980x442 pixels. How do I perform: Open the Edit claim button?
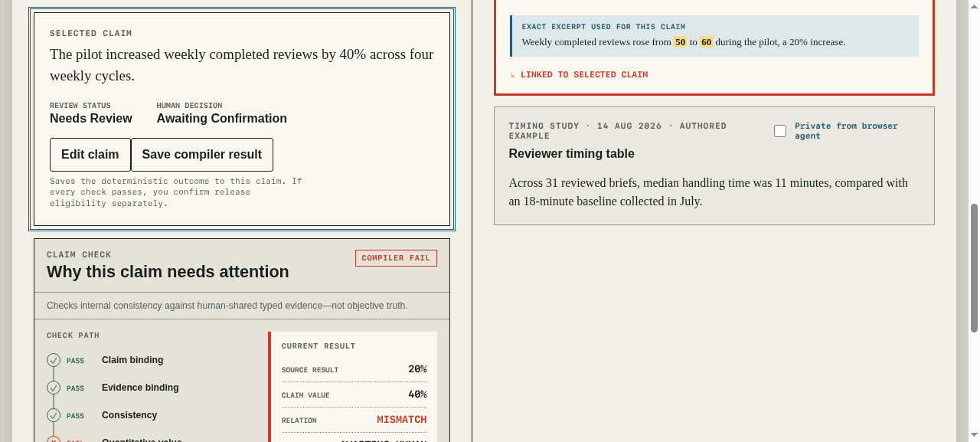tap(90, 155)
